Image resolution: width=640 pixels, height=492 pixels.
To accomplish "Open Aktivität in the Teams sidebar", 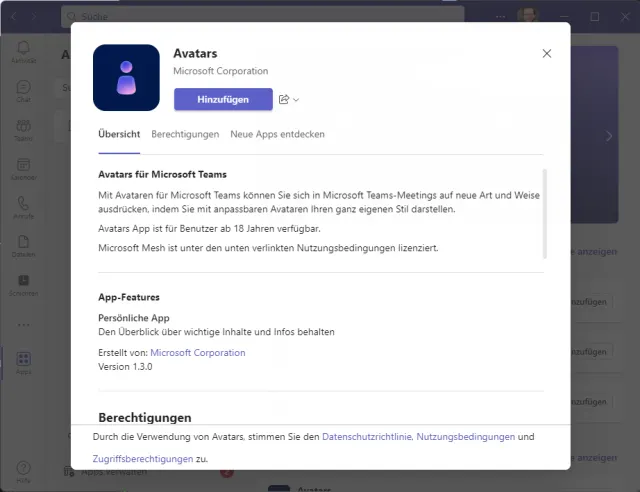I will (23, 52).
